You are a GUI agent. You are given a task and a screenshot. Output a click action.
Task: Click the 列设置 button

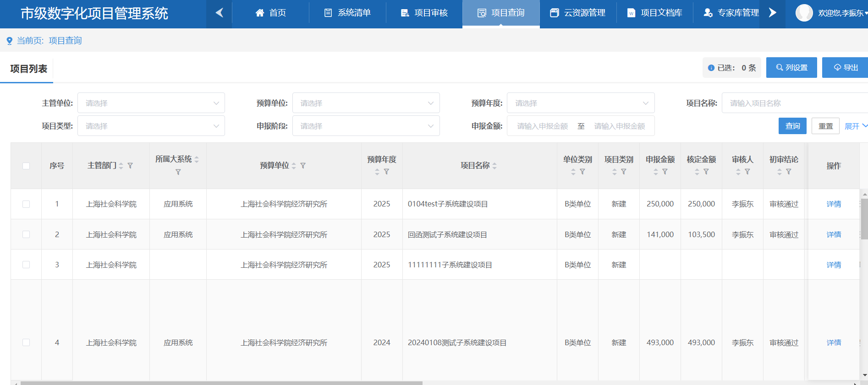(x=791, y=67)
